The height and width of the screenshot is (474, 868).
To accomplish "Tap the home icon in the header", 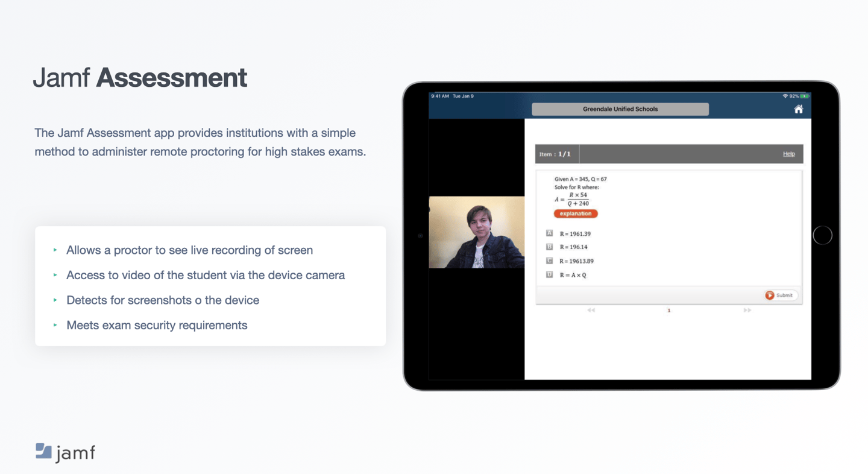I will tap(798, 109).
